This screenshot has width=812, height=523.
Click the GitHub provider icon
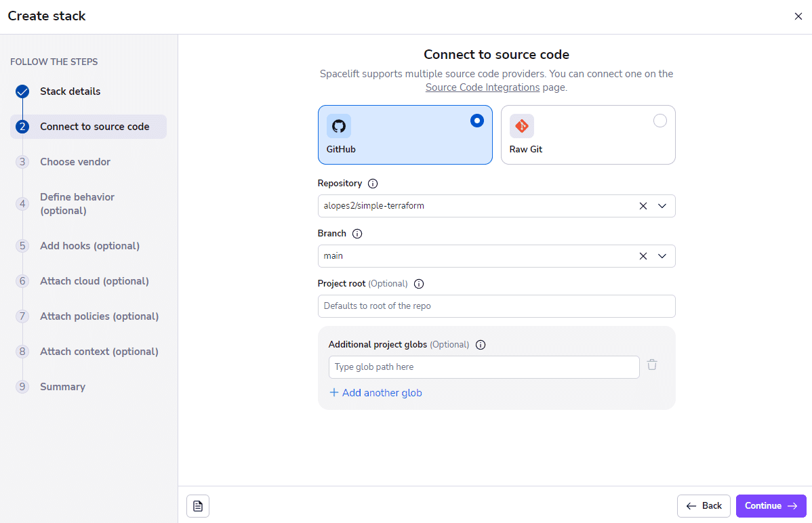point(338,126)
